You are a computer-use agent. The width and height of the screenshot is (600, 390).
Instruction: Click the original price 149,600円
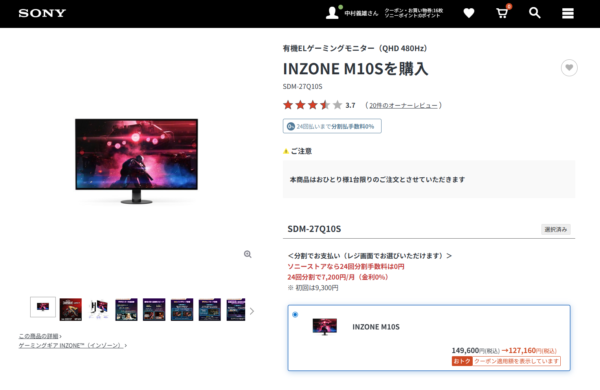(x=475, y=351)
